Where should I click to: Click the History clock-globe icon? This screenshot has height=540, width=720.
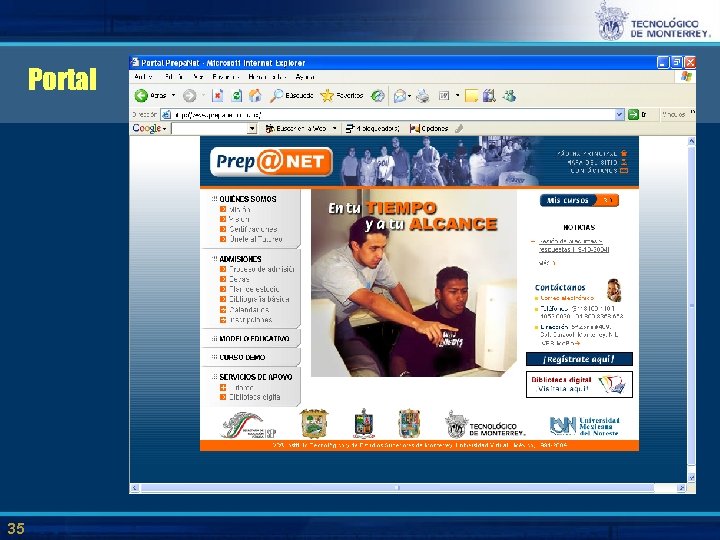pyautogui.click(x=378, y=96)
